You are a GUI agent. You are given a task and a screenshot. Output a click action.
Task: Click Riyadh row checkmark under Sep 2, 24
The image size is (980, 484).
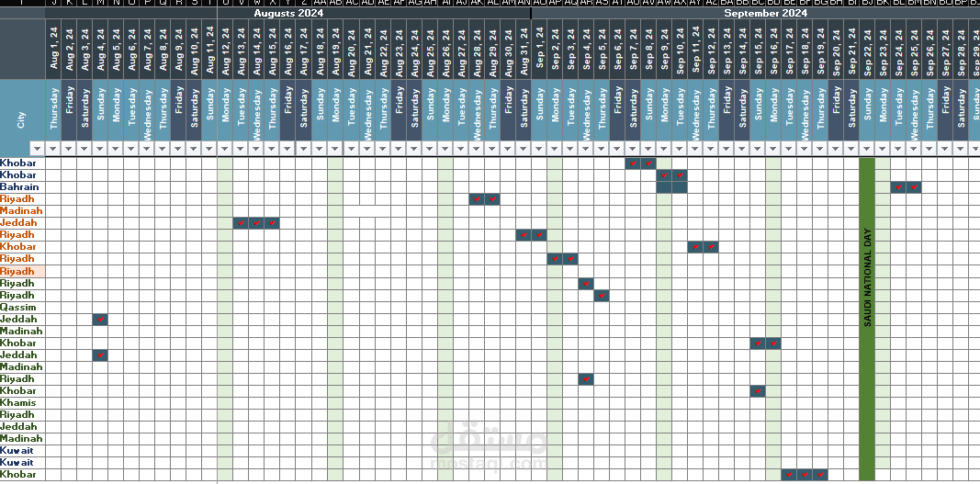(555, 259)
